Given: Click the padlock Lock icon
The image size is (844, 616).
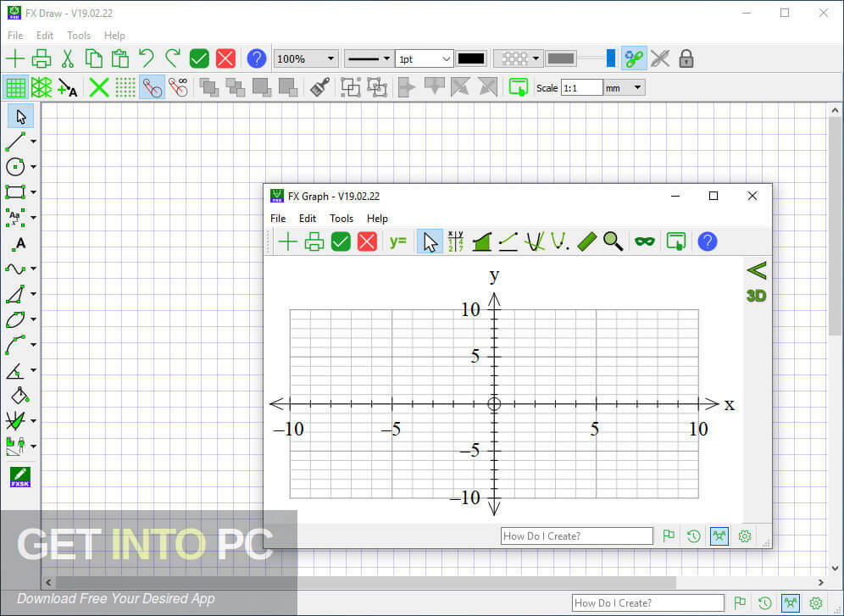Looking at the screenshot, I should pos(686,58).
